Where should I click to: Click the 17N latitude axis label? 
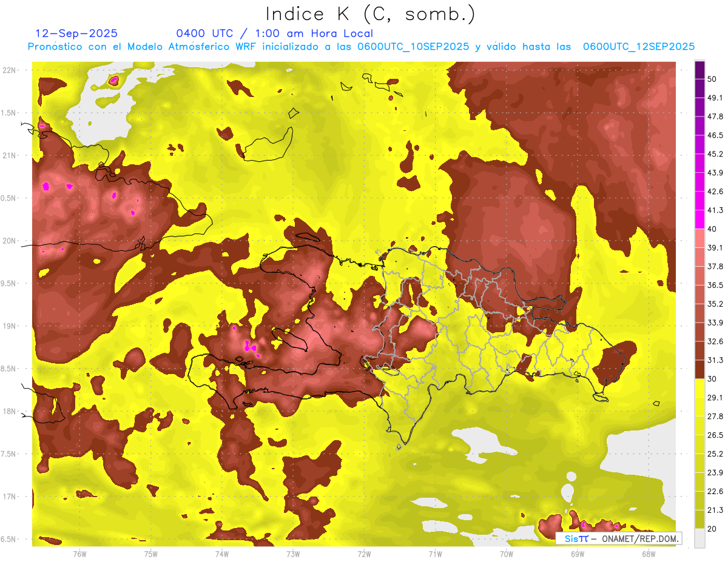pyautogui.click(x=10, y=497)
